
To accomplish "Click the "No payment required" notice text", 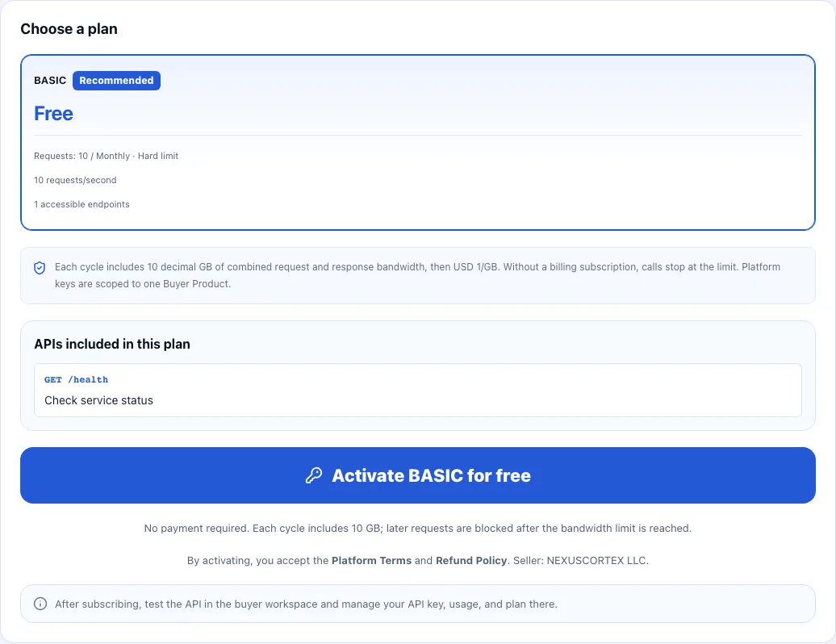I will click(417, 529).
